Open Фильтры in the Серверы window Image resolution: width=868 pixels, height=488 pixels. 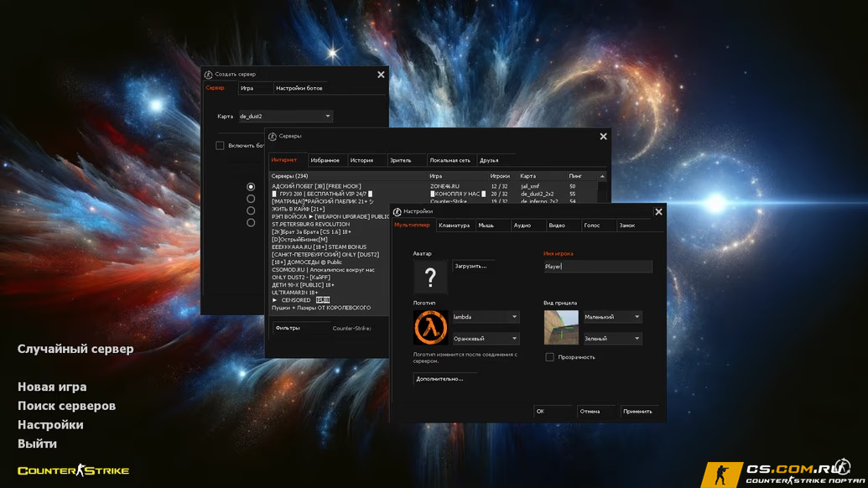pyautogui.click(x=300, y=328)
